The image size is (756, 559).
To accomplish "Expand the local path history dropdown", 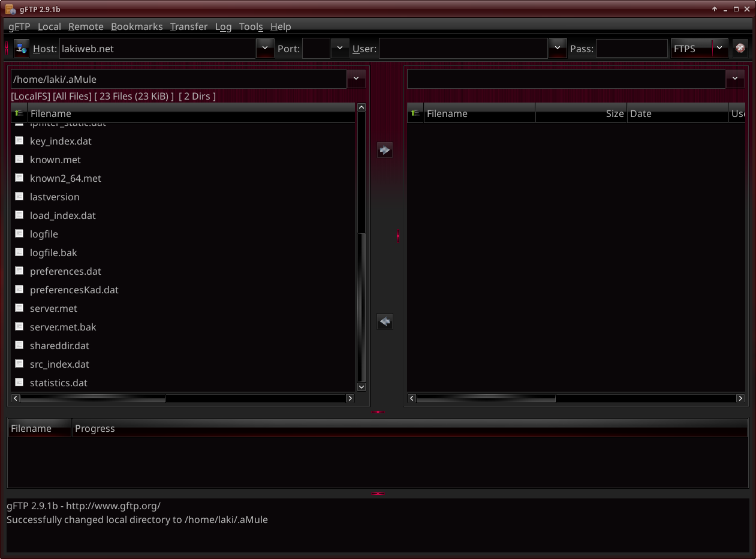I will coord(356,79).
